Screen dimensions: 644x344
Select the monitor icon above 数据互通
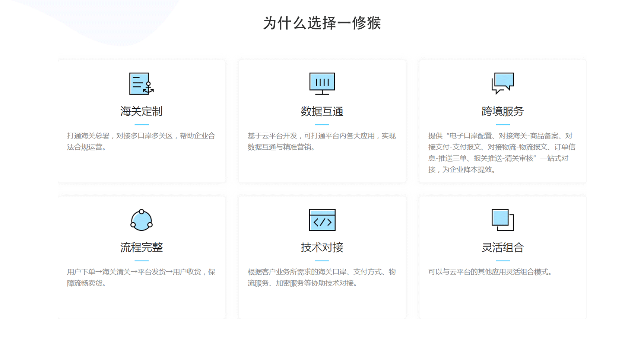tap(322, 83)
